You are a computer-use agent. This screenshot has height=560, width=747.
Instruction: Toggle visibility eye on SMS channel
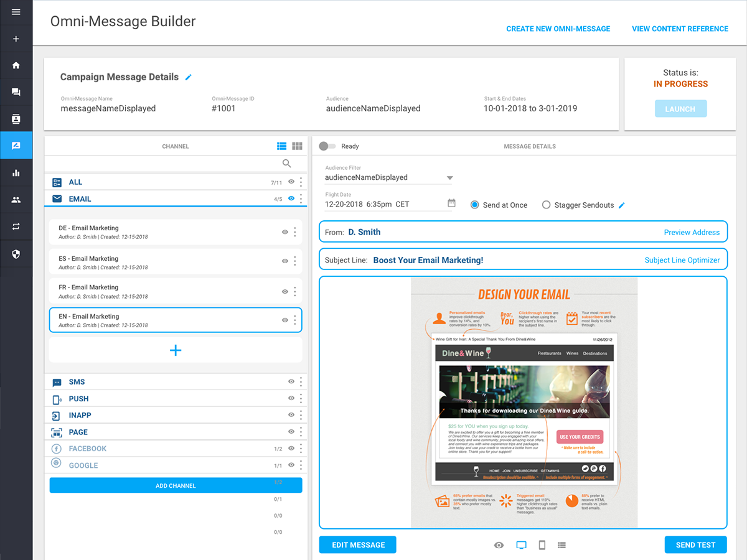pyautogui.click(x=291, y=381)
